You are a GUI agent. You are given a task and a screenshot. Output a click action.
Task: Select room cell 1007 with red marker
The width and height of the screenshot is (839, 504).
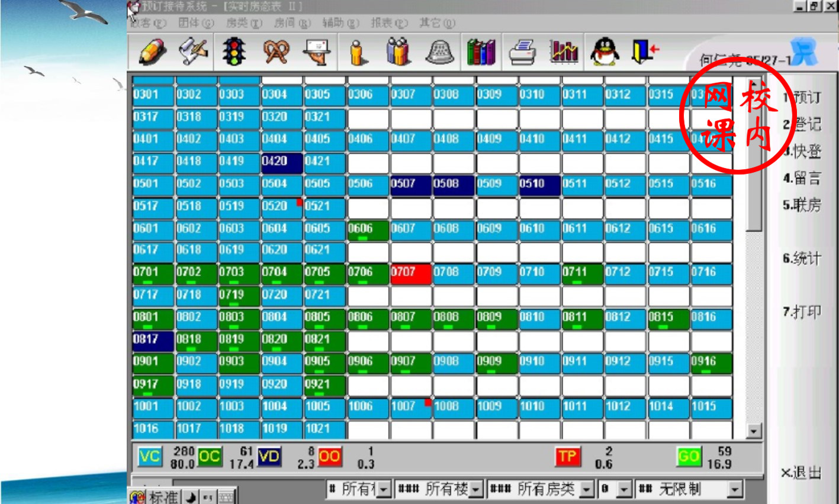click(x=411, y=408)
